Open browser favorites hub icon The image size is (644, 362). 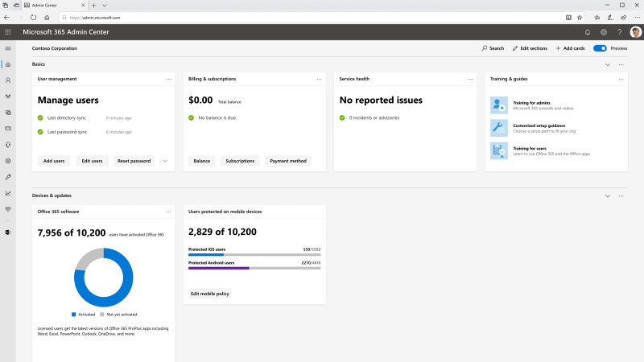click(x=597, y=18)
